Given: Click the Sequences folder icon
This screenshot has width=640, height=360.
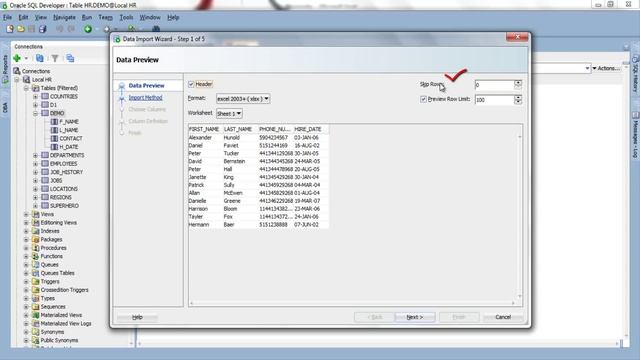Looking at the screenshot, I should click(x=36, y=307).
